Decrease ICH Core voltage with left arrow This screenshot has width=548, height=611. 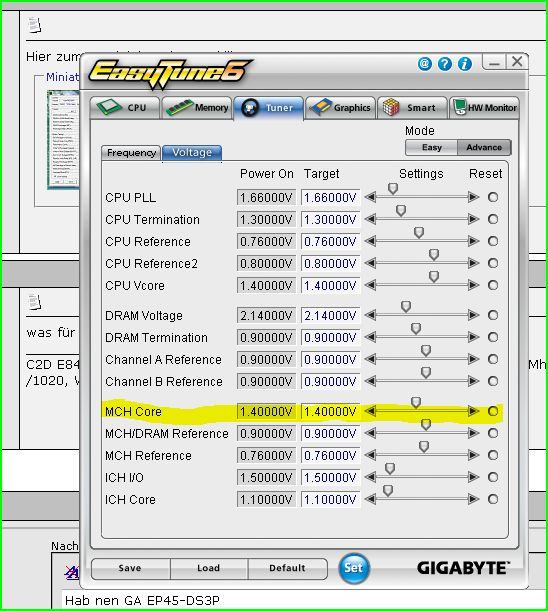[x=370, y=499]
